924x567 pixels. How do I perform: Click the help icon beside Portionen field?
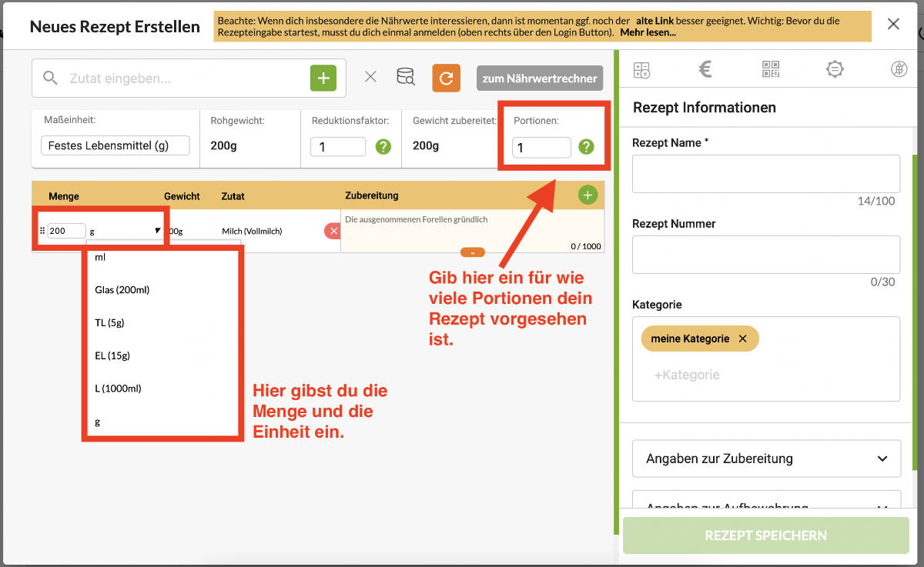586,146
